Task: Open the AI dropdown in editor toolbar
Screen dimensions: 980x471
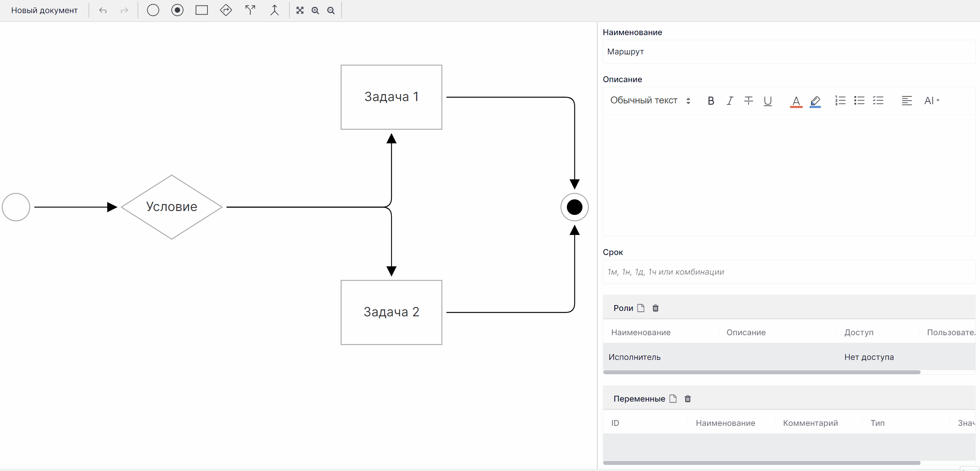Action: (x=932, y=101)
